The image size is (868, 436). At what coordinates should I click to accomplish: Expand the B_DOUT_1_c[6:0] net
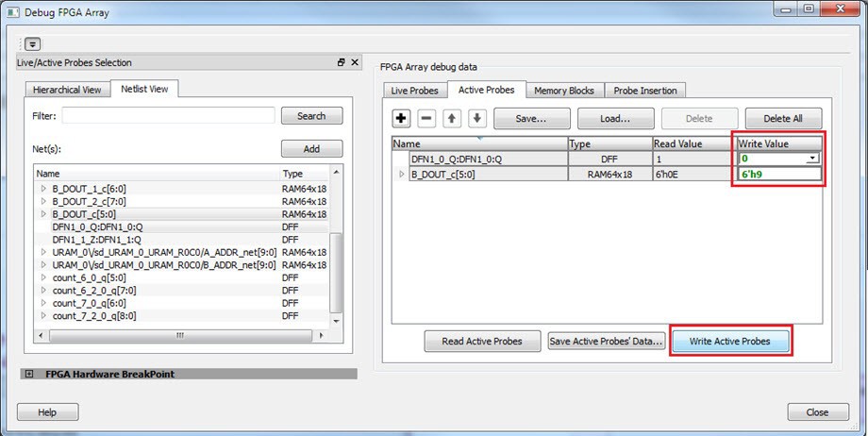(42, 189)
